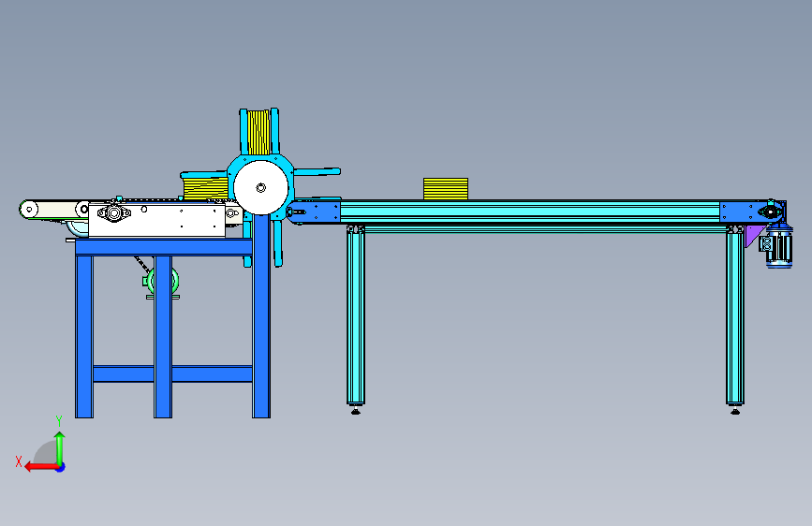812x526 pixels.
Task: Select the leveling foot under left conveyor leg
Action: tap(355, 411)
